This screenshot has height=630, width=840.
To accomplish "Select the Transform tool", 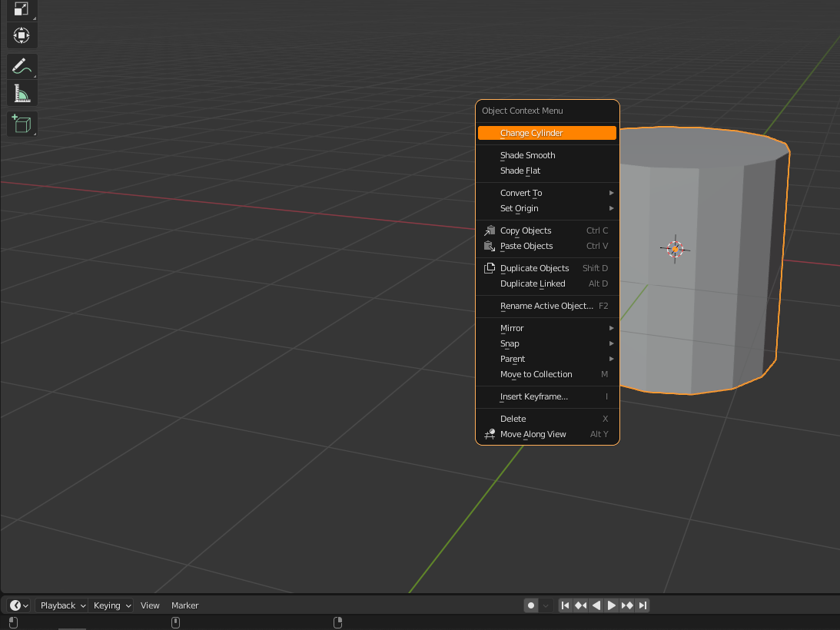I will click(22, 35).
